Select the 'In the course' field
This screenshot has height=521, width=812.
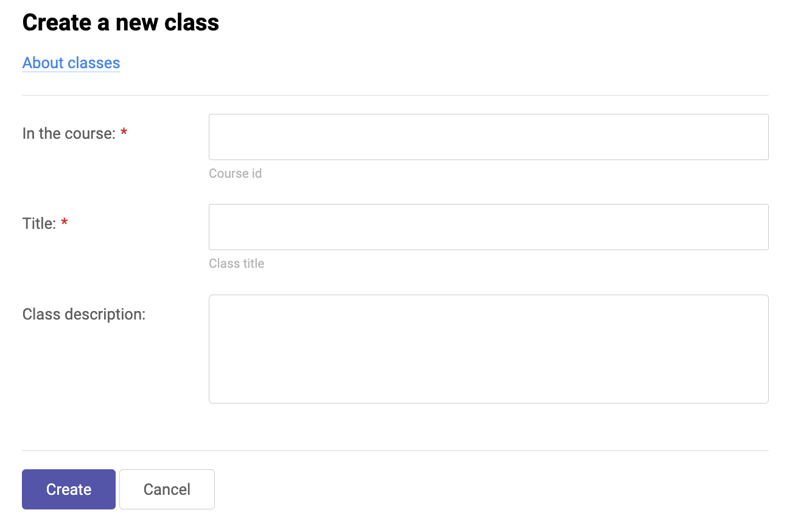coord(487,136)
